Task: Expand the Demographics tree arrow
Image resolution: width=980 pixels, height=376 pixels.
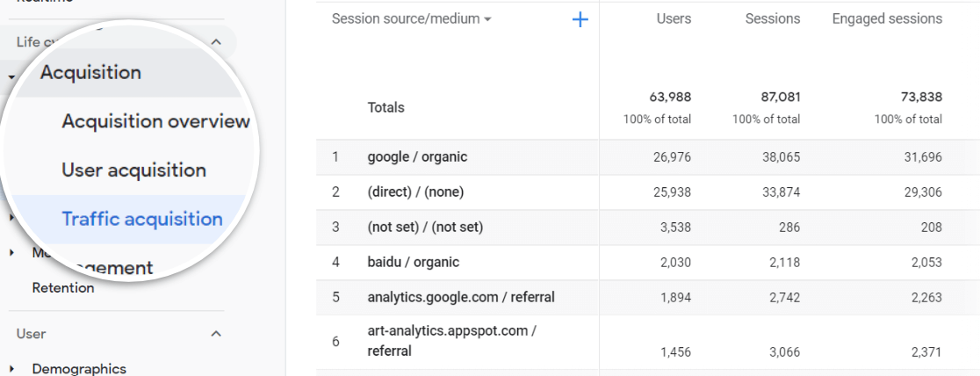Action: (x=12, y=369)
